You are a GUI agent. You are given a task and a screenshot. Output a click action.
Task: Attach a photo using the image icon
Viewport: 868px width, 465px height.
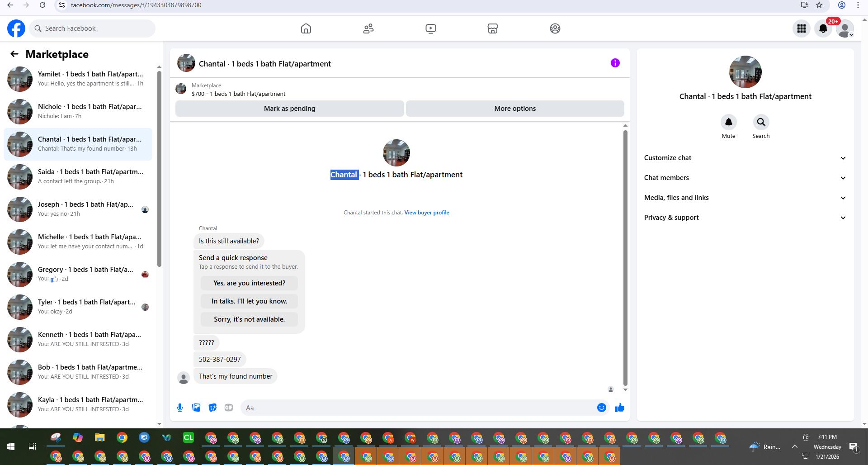pyautogui.click(x=196, y=408)
